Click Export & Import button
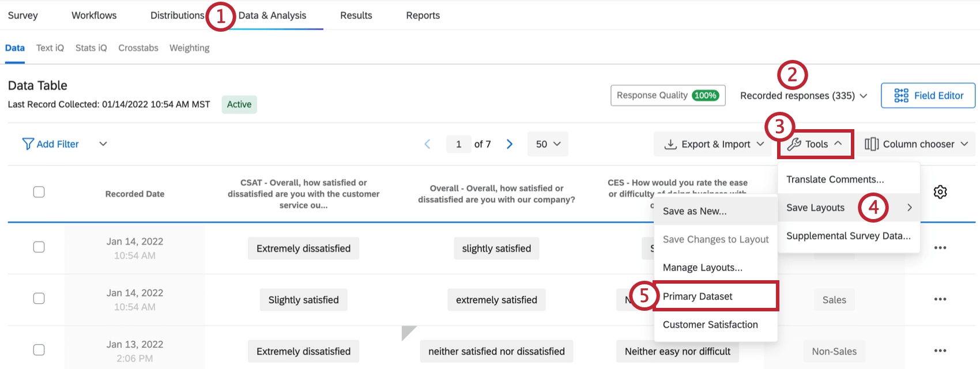The height and width of the screenshot is (369, 980). pos(714,144)
